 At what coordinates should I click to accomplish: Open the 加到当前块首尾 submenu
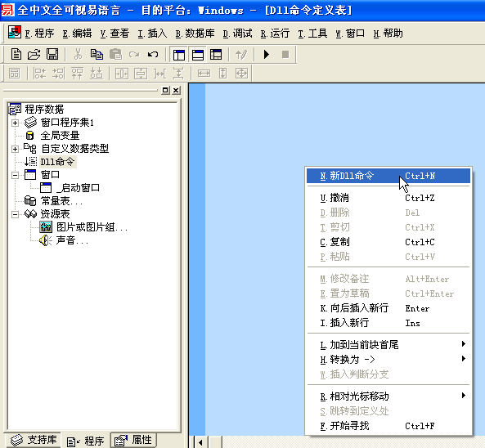coord(388,345)
